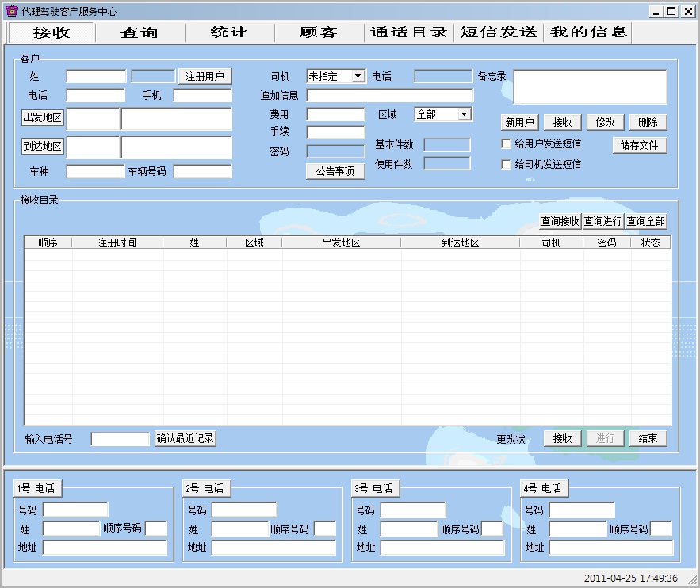This screenshot has width=700, height=588.
Task: Click the 储存文件 button
Action: pos(640,145)
